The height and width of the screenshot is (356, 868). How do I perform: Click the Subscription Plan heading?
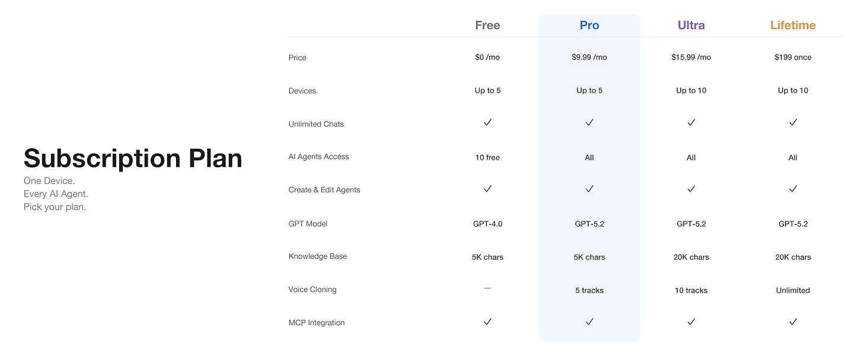[x=133, y=158]
